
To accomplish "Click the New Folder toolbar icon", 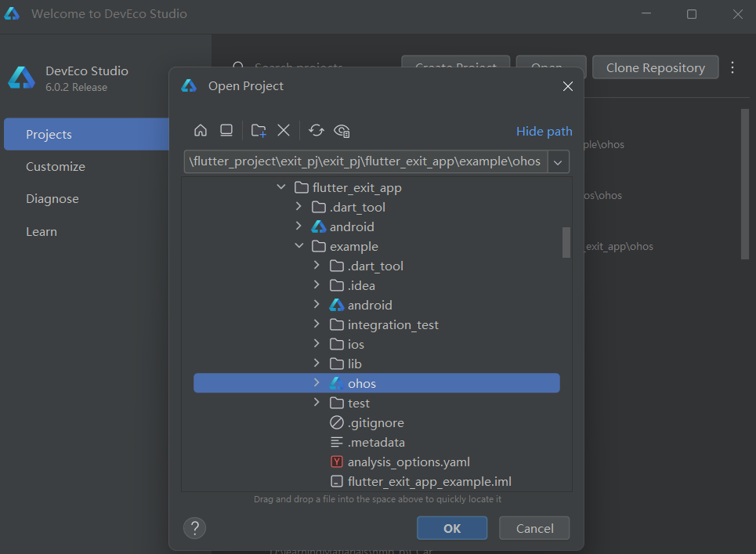I will (259, 130).
